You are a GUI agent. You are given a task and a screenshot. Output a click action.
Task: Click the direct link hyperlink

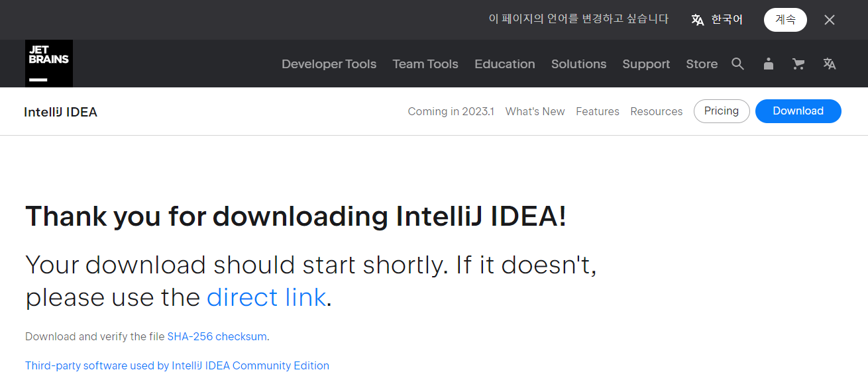(266, 297)
